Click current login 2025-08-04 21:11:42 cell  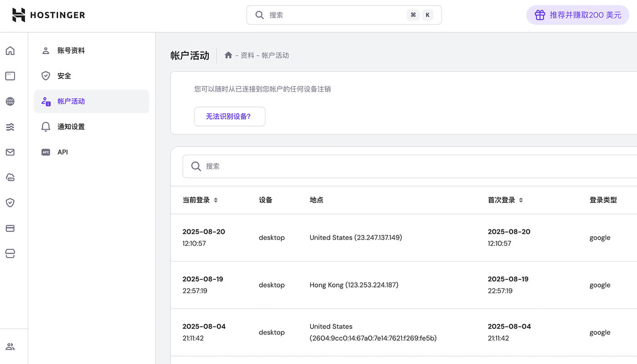pos(204,332)
